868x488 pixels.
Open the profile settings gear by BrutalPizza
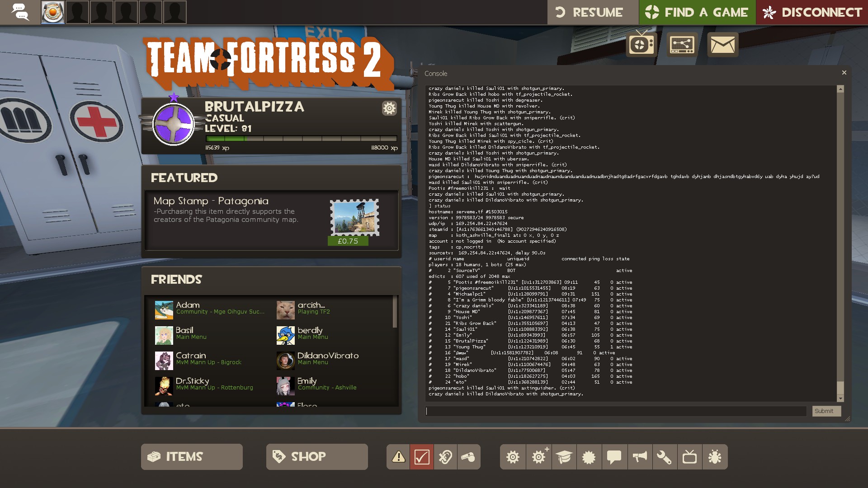(389, 108)
